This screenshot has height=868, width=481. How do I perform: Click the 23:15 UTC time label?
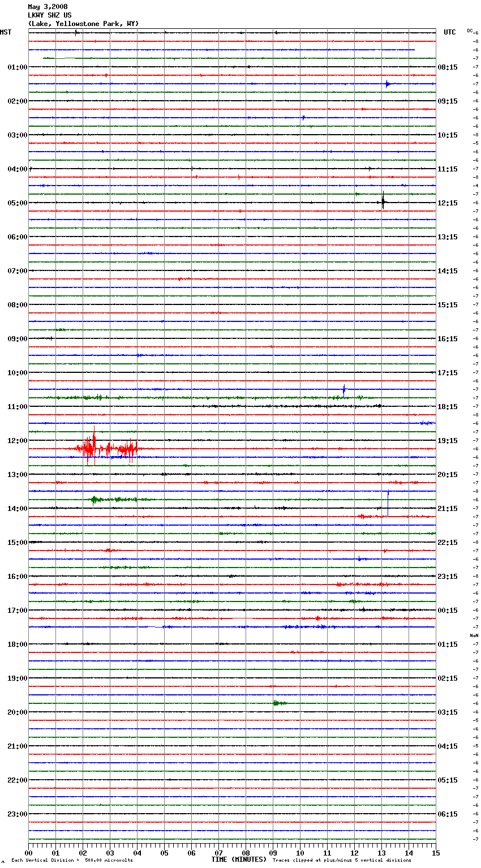tap(448, 577)
